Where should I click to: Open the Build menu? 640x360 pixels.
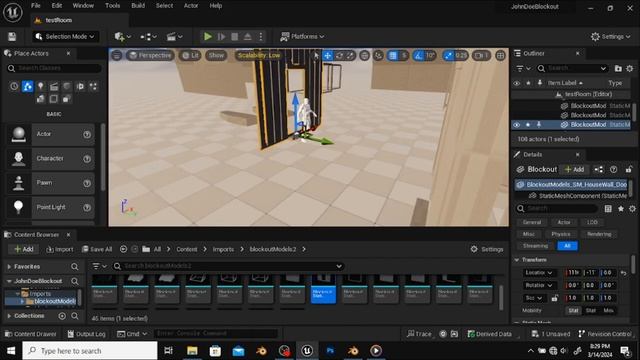138,6
